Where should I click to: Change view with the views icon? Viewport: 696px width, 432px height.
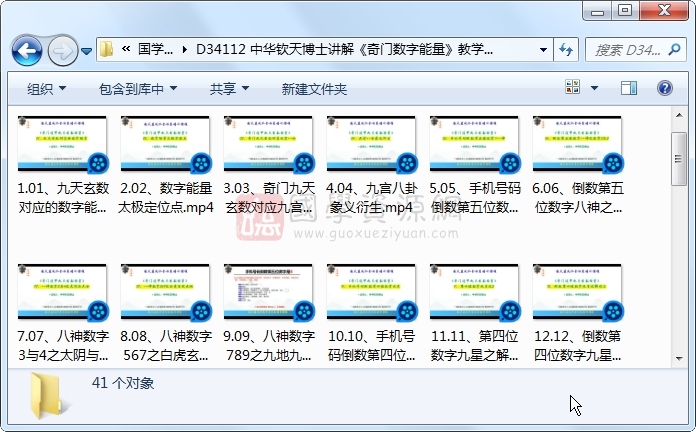573,87
